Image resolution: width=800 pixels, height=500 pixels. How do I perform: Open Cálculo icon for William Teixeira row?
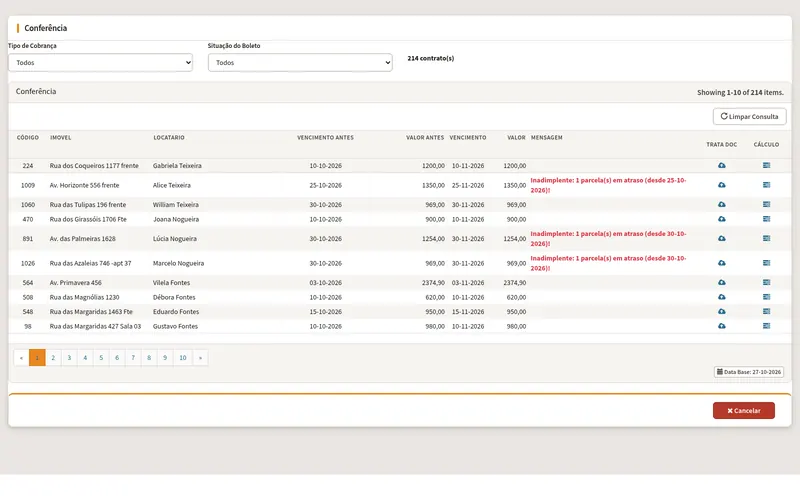pos(766,204)
